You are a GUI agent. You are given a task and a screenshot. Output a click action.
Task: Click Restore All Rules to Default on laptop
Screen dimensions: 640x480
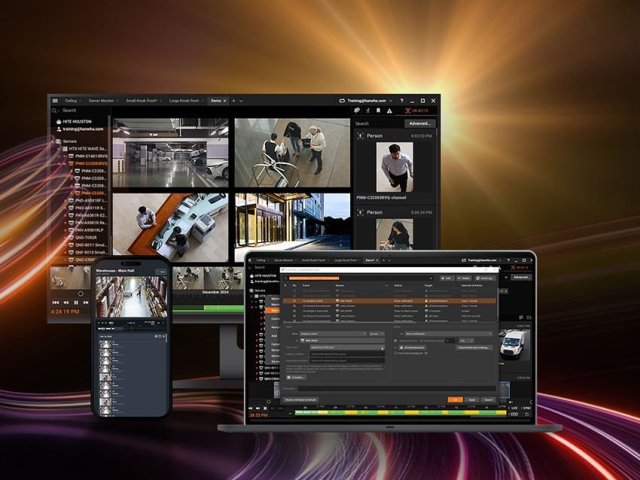[x=301, y=400]
